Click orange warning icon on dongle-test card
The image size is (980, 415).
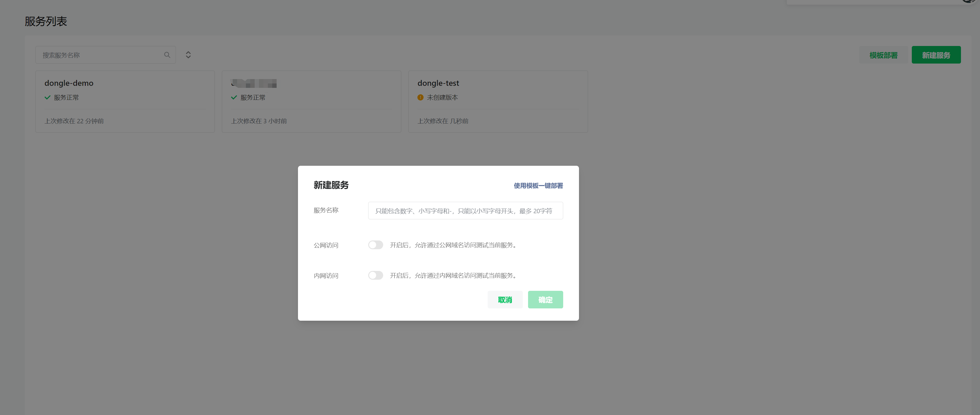(x=420, y=98)
